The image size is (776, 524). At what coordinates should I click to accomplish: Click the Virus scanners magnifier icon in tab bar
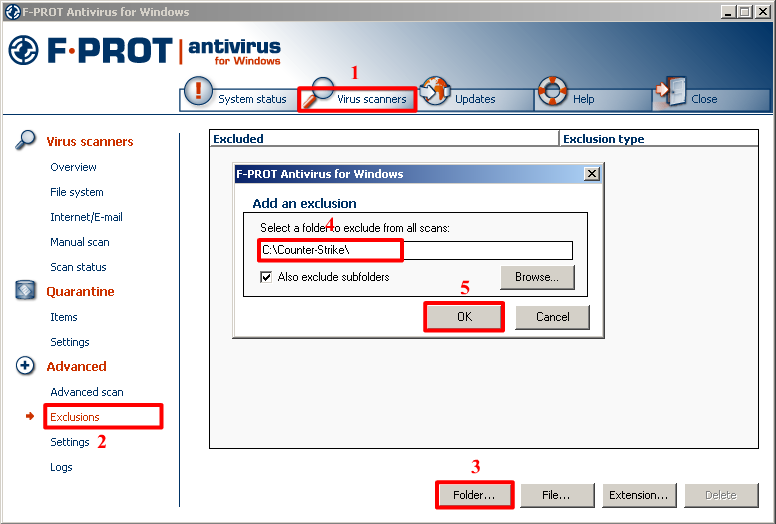pos(318,92)
